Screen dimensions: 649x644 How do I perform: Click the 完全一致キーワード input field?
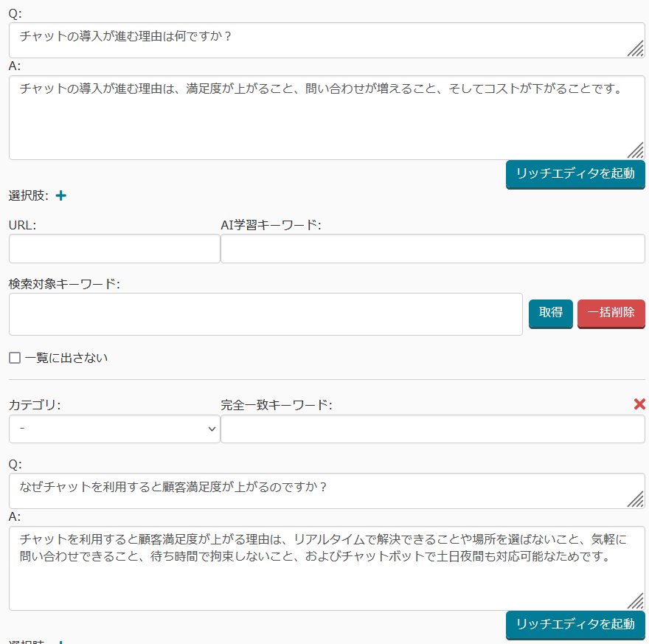click(x=432, y=429)
